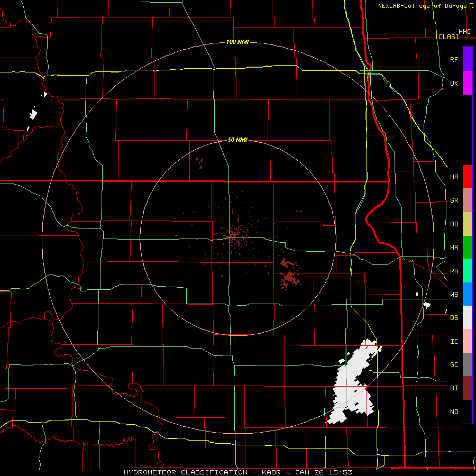The width and height of the screenshot is (476, 476).
Task: Click the 'WS' legend label
Action: 454,295
